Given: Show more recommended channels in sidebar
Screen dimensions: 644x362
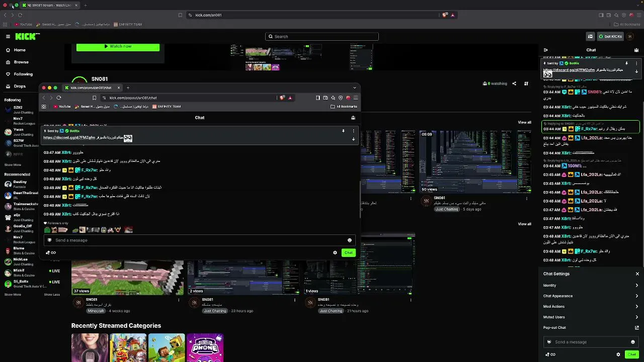Looking at the screenshot, I should coord(13,295).
